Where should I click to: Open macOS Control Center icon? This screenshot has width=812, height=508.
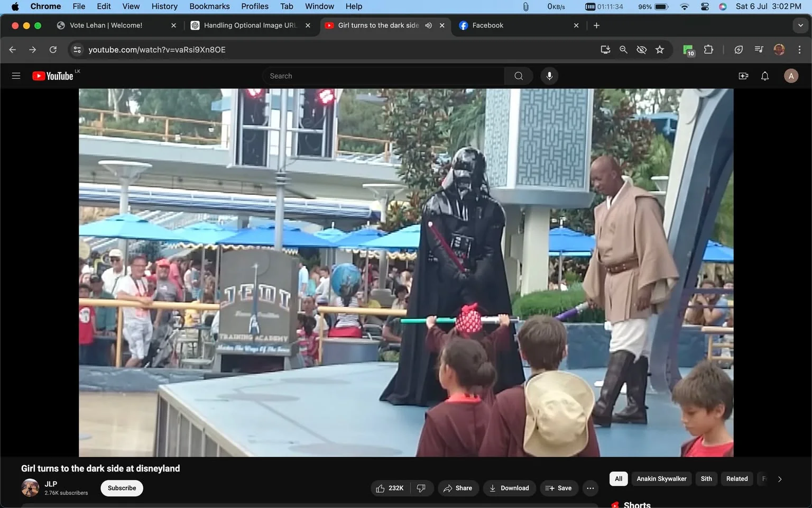click(705, 6)
